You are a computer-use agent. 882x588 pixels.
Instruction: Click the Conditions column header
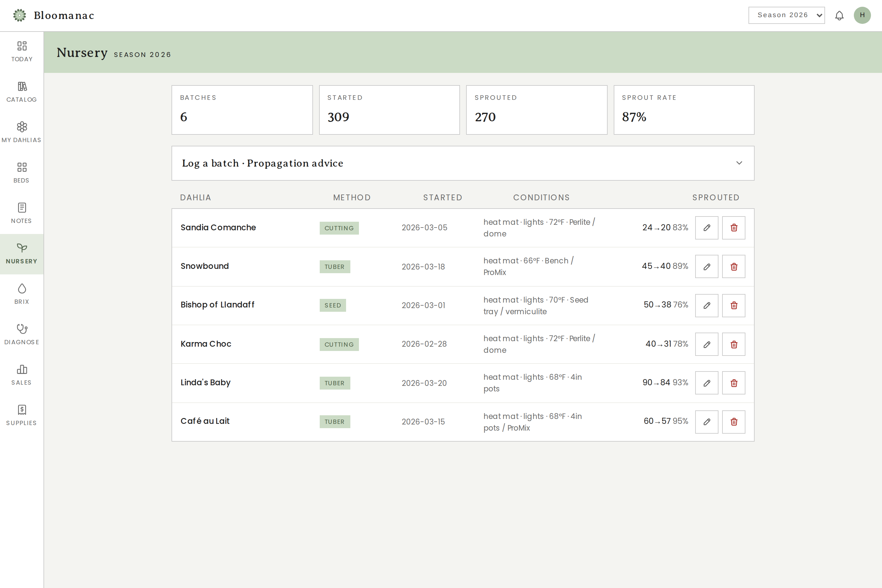click(541, 198)
